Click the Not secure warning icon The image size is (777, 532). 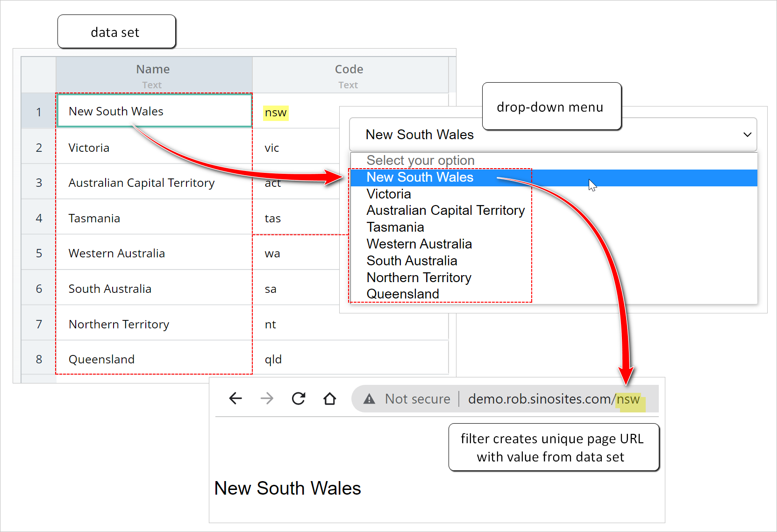coord(370,399)
